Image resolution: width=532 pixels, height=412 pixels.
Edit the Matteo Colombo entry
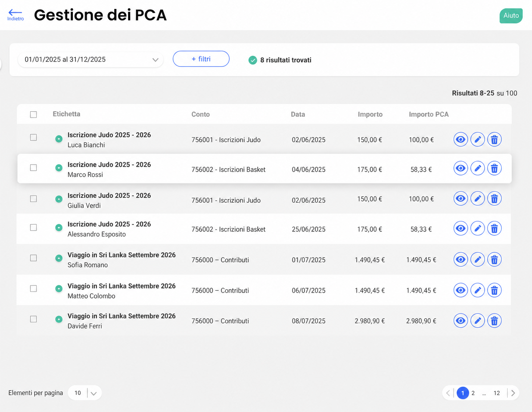[477, 290]
